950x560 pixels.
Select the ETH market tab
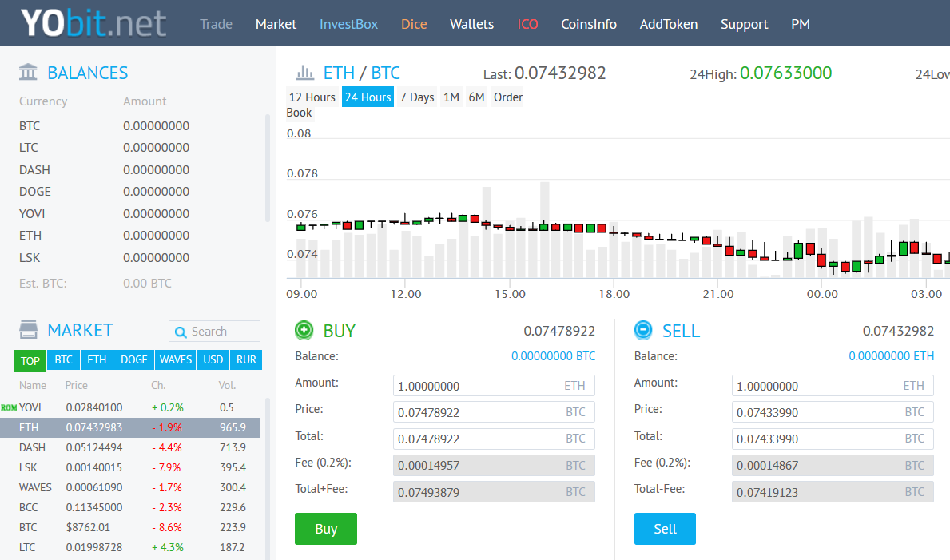[x=97, y=359]
